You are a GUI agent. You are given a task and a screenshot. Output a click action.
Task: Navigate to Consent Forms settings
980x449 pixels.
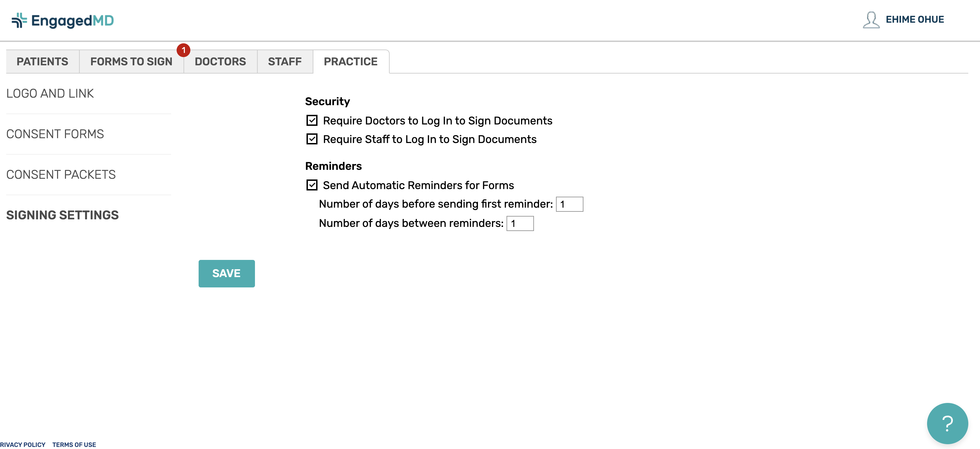(55, 134)
